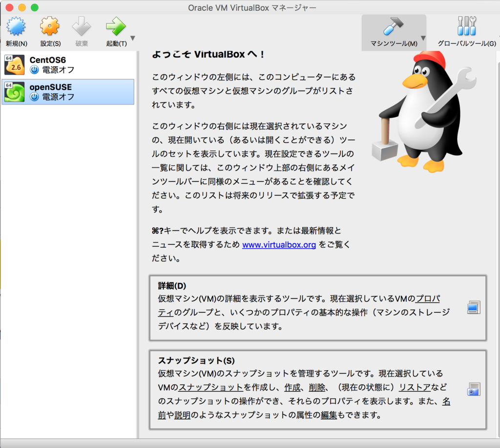Click the red close window button

tap(10, 7)
